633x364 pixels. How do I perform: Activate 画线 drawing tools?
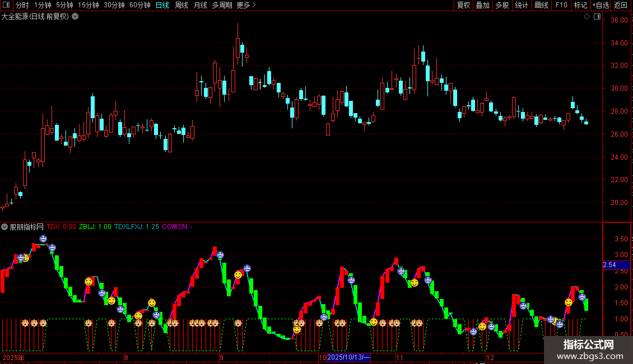point(541,5)
